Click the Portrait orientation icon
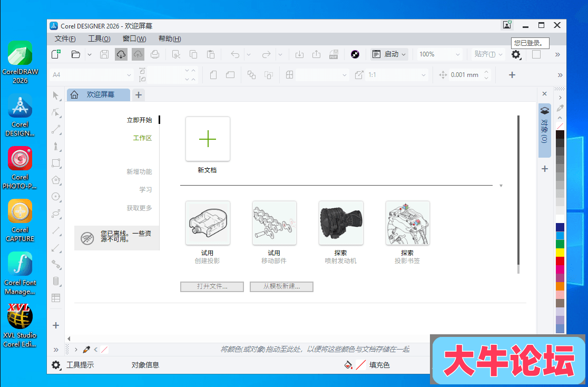This screenshot has width=588, height=387. point(213,75)
